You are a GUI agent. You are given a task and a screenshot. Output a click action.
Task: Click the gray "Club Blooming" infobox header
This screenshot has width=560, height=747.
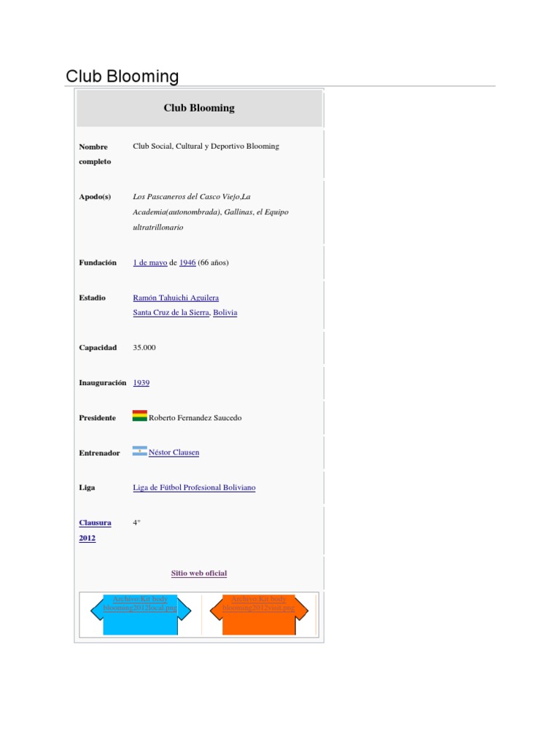click(x=199, y=108)
